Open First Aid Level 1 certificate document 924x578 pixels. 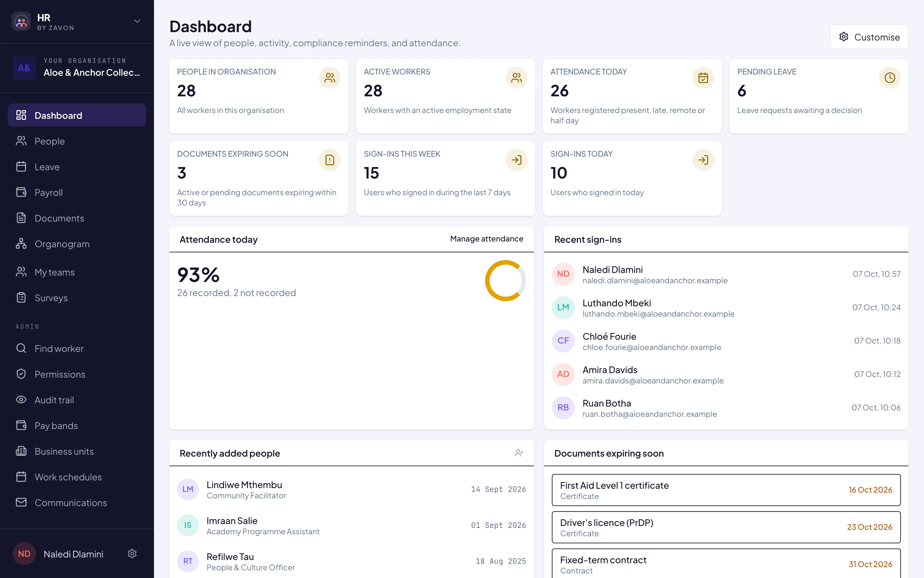[726, 490]
